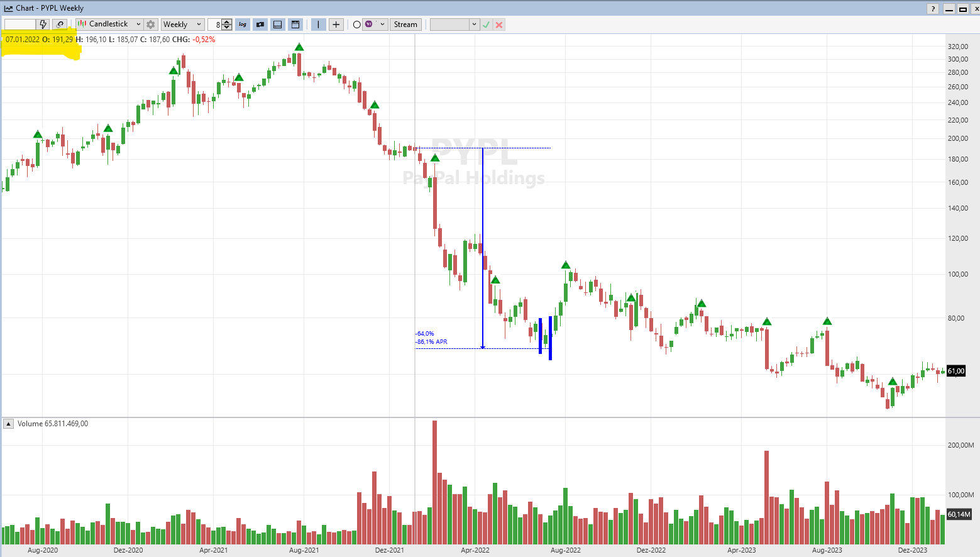This screenshot has height=557, width=980.
Task: Increase the bar spacing stepper value
Action: pyautogui.click(x=227, y=22)
